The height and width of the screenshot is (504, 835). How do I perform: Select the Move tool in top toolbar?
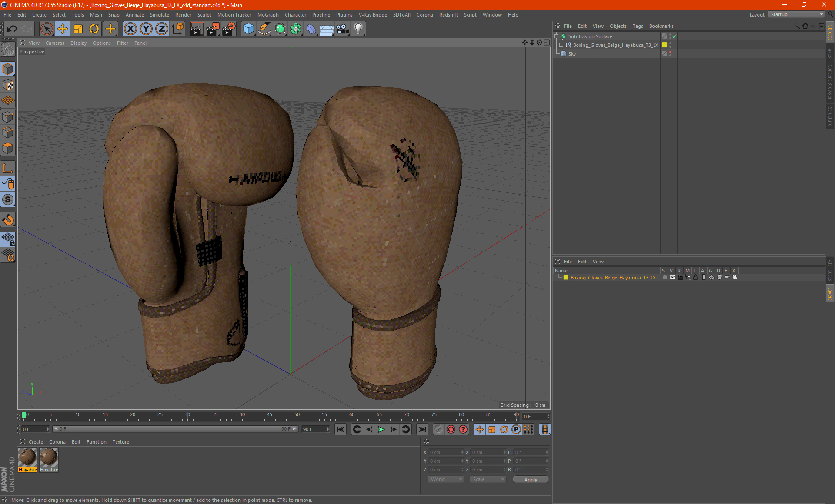(63, 29)
